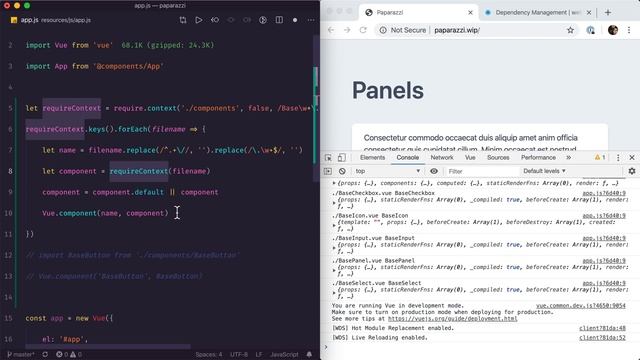Image resolution: width=640 pixels, height=360 pixels.
Task: Clear the console
Action: [x=342, y=171]
